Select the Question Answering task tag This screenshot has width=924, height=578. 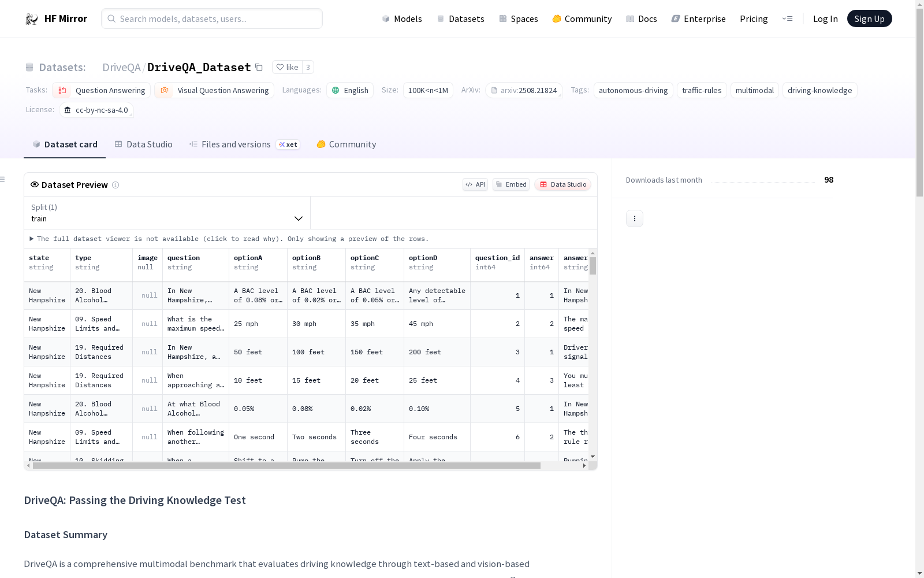pyautogui.click(x=102, y=90)
